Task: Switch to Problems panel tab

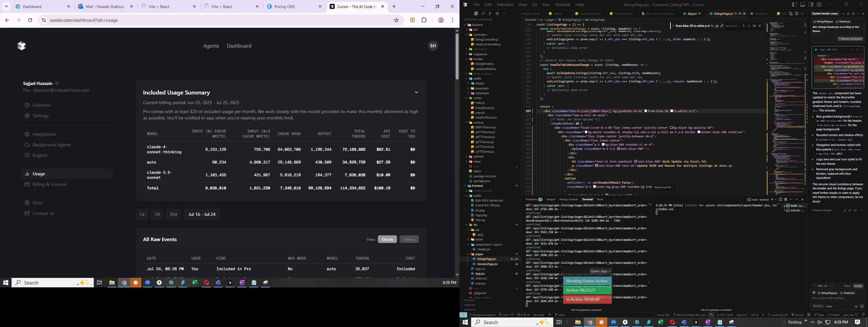Action: (x=534, y=200)
